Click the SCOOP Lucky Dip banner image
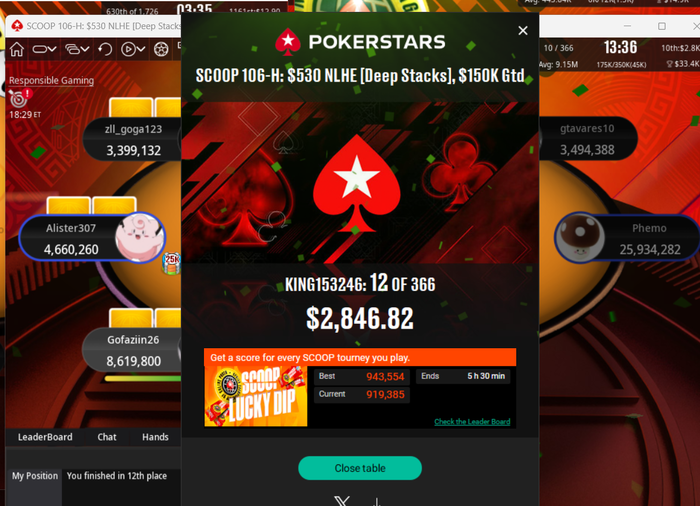 tap(256, 396)
